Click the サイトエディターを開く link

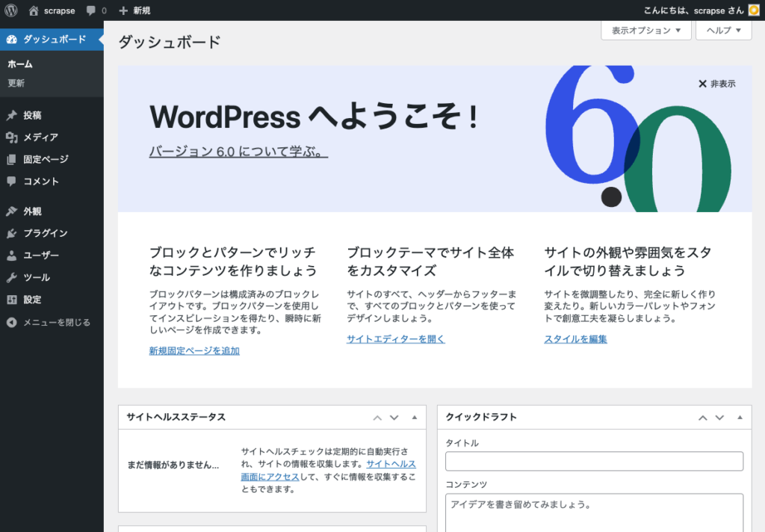pos(396,338)
